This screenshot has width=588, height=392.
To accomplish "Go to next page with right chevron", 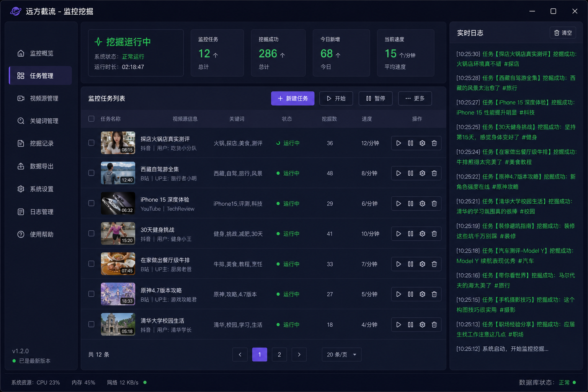I will pos(299,354).
